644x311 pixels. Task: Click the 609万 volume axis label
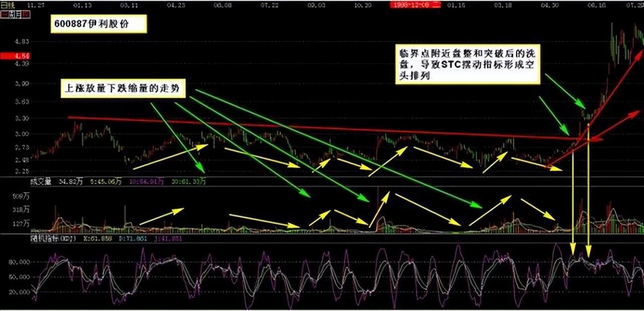point(21,196)
